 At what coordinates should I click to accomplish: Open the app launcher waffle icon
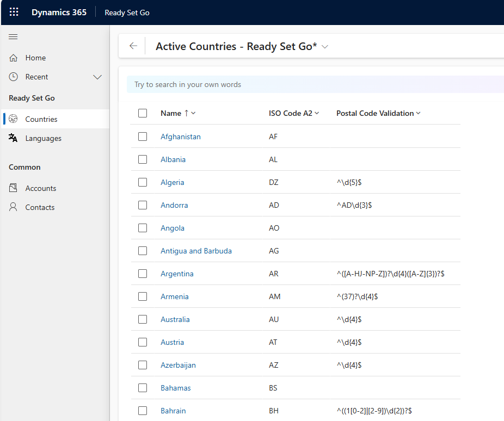click(14, 12)
